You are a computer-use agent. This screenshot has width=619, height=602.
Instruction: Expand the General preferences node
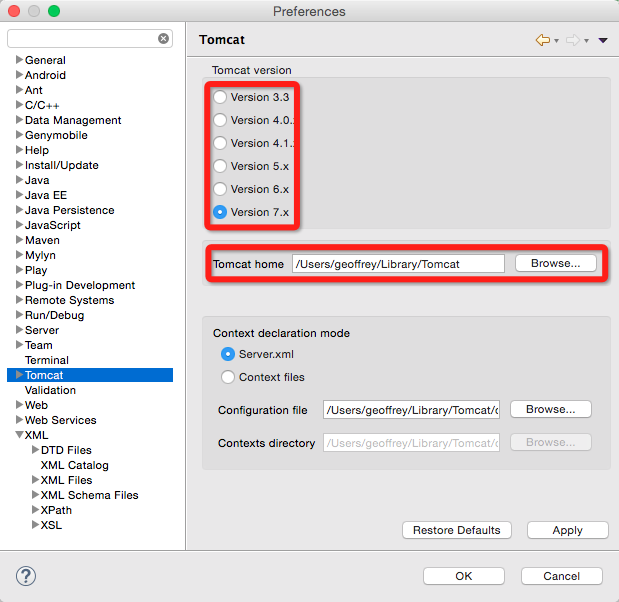tap(19, 60)
